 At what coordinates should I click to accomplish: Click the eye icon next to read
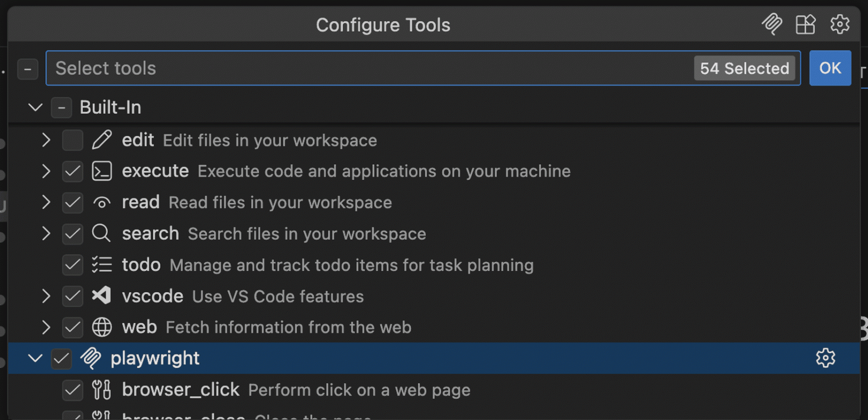(102, 202)
